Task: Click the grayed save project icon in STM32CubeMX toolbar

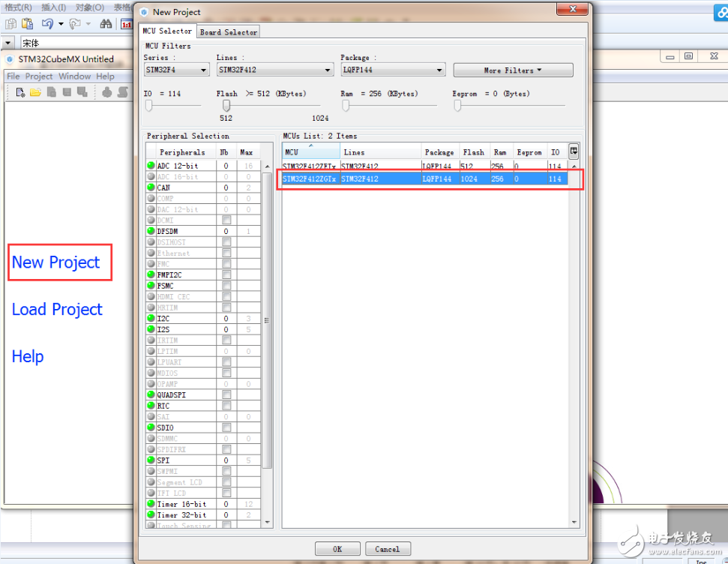Action: click(x=67, y=92)
